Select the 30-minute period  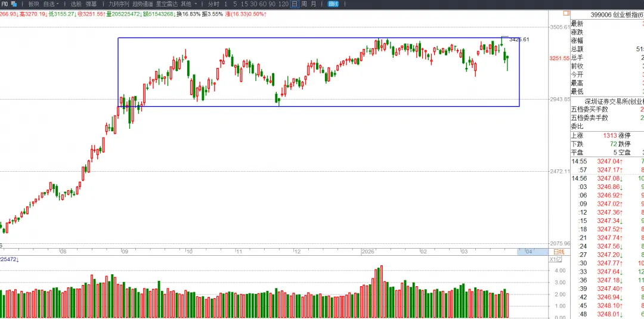[x=253, y=4]
